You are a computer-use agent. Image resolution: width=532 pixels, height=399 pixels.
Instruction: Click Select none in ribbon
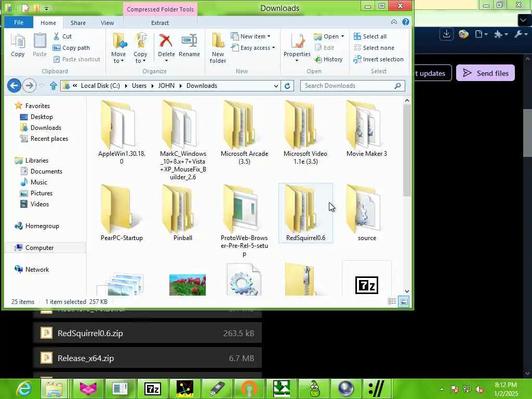click(374, 48)
